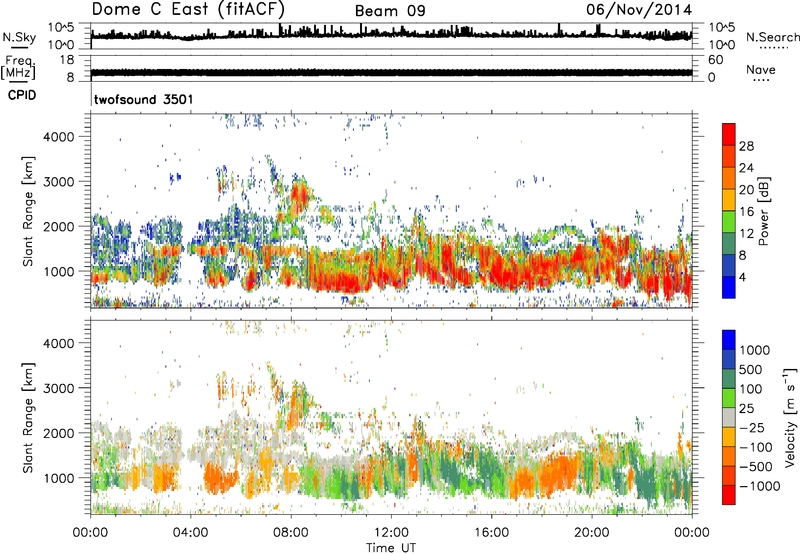Click the '60' Nave axis tick label

[x=715, y=60]
